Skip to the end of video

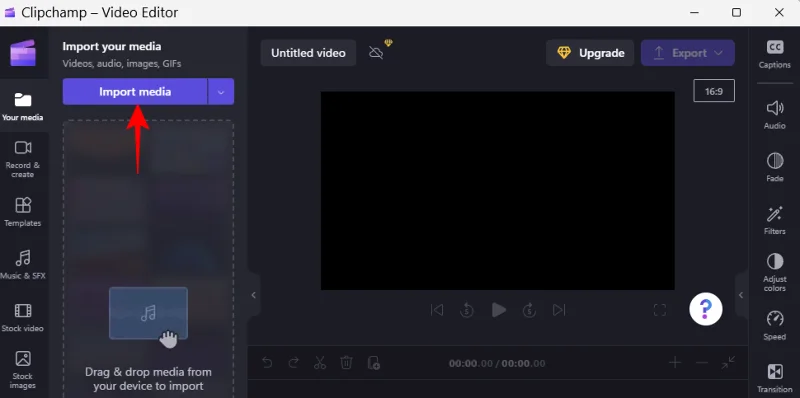[560, 310]
